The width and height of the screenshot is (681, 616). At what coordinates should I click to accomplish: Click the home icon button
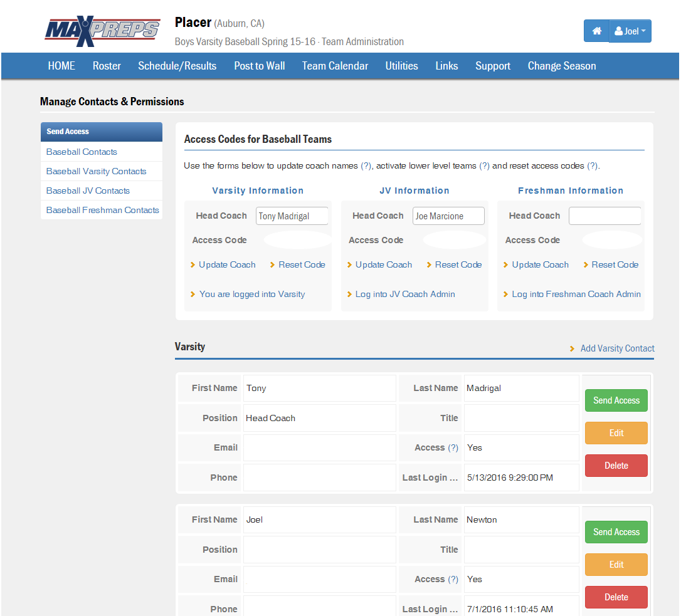coord(596,31)
